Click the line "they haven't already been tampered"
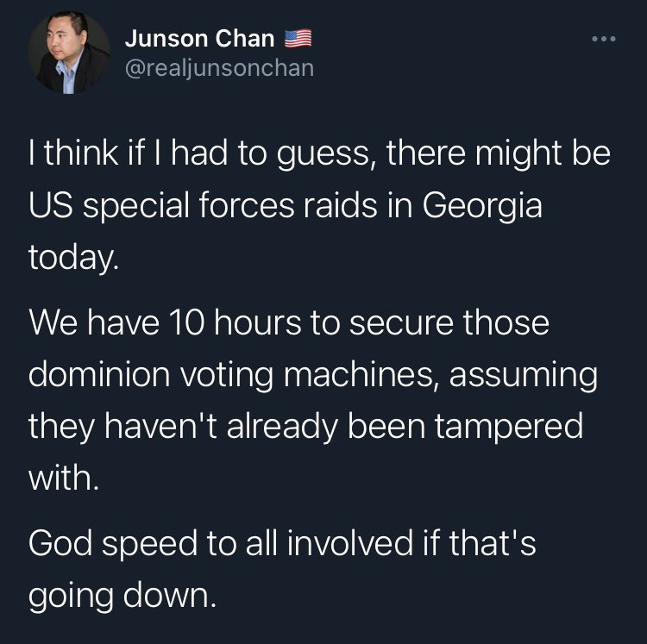 pos(305,425)
